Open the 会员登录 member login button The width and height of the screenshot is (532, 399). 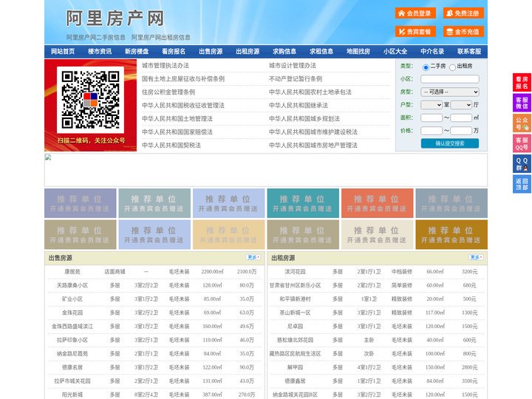(x=415, y=13)
